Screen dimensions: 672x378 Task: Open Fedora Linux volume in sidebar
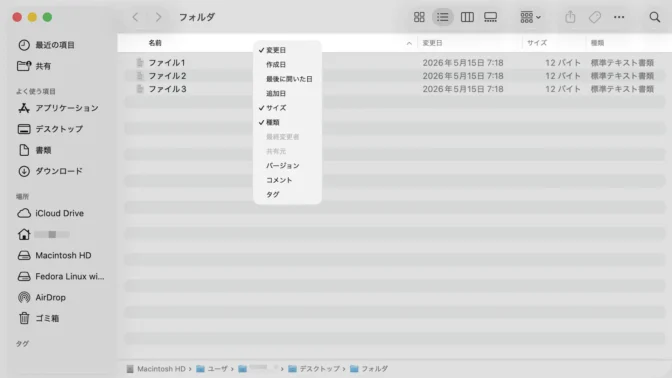(61, 276)
